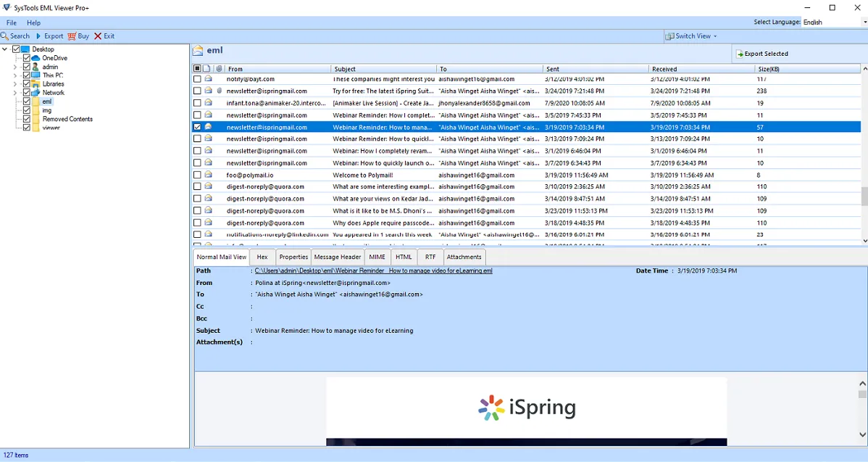Click the Export Selected button
The image size is (868, 462).
click(762, 54)
